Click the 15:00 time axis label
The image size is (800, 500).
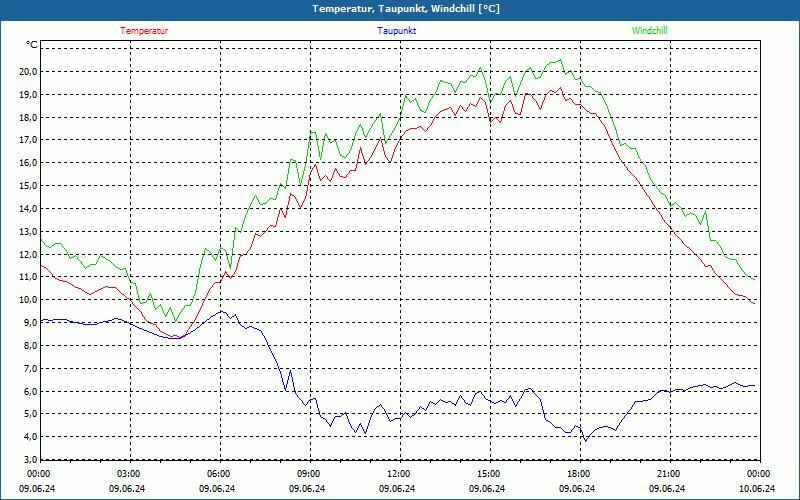[x=489, y=474]
